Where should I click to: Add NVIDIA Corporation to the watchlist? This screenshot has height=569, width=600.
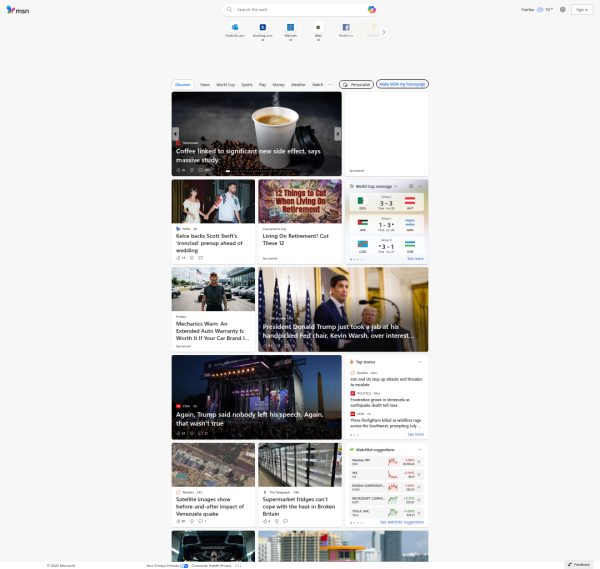[419, 487]
